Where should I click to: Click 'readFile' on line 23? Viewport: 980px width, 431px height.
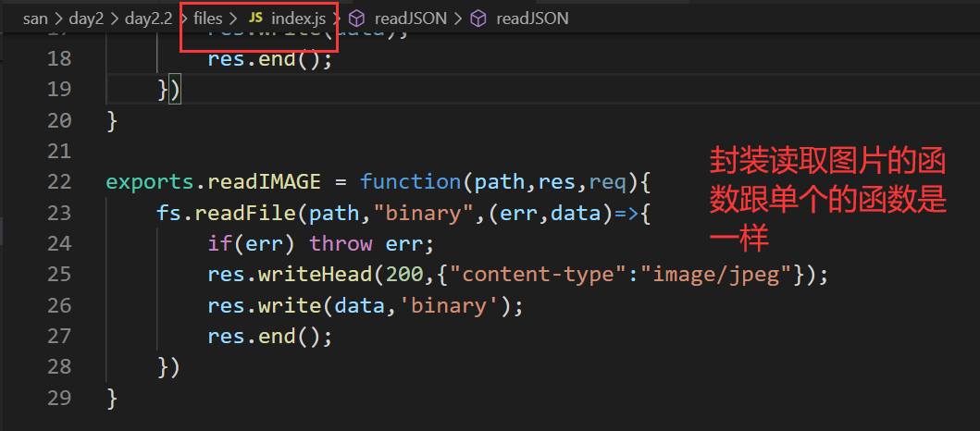tap(245, 213)
